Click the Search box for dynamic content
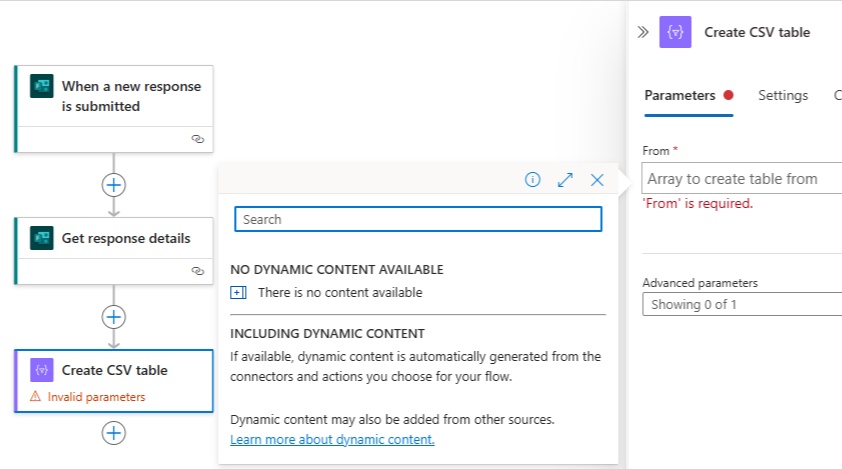Image resolution: width=842 pixels, height=469 pixels. click(418, 219)
